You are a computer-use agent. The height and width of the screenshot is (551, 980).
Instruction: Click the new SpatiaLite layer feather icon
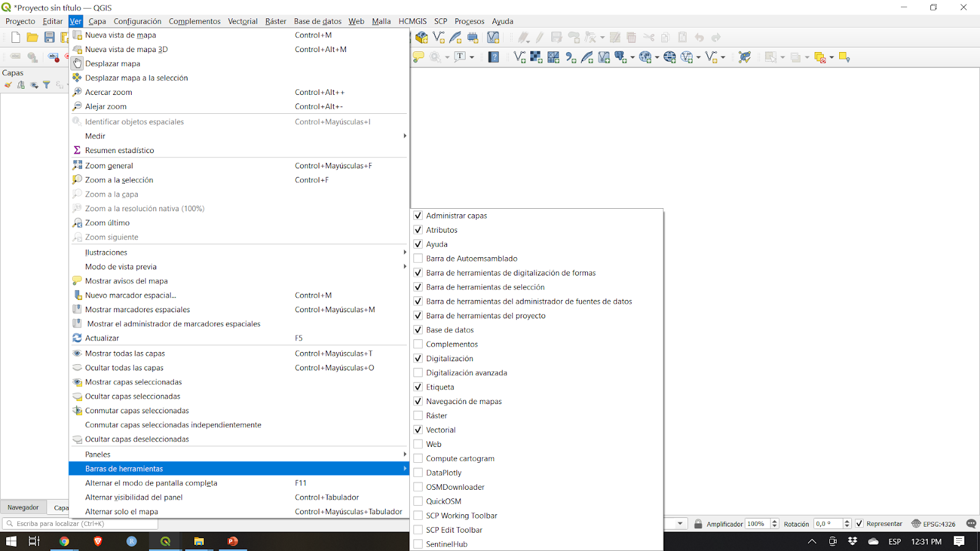point(456,37)
